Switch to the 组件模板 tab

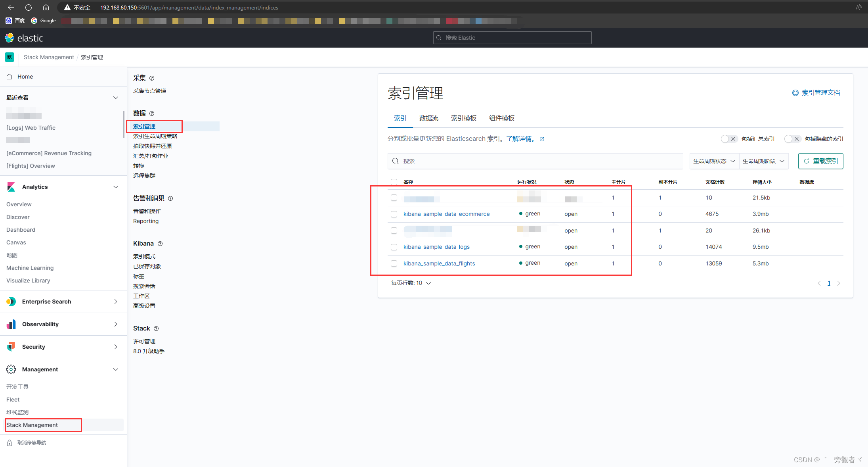(501, 118)
